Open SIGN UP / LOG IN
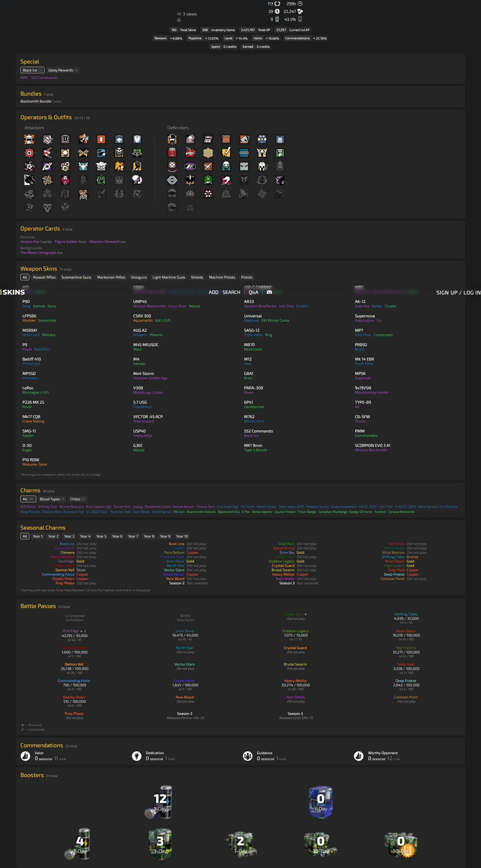The width and height of the screenshot is (481, 868). tap(458, 292)
